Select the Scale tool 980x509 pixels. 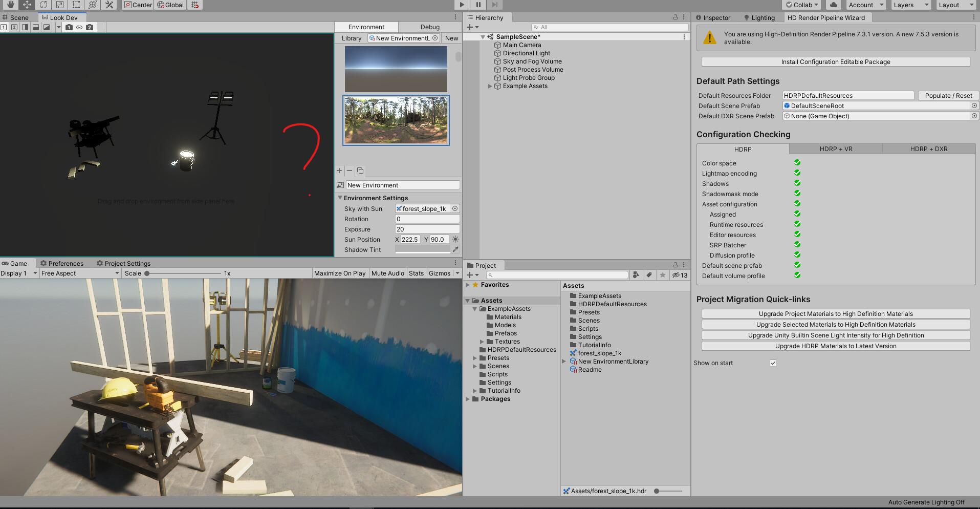60,5
